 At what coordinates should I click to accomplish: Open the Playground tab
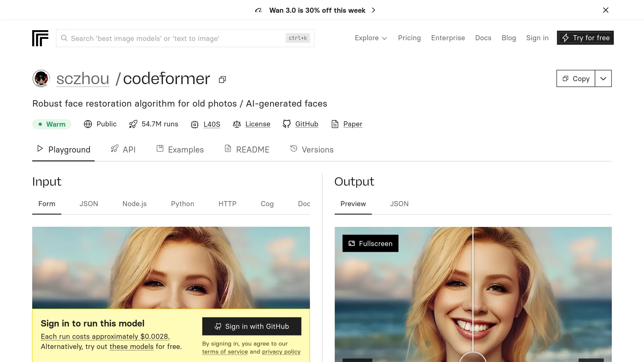[63, 149]
